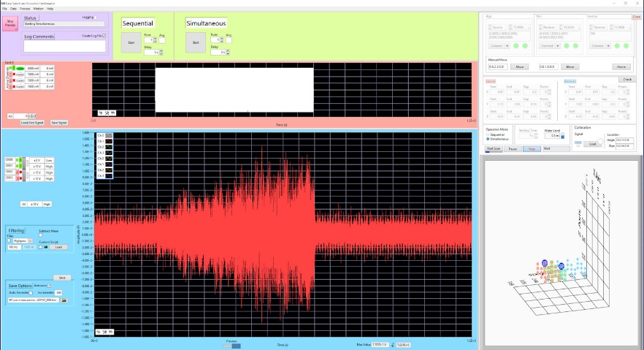Screen dimensions: 644x350
Task: Open the Process menu
Action: coord(25,8)
